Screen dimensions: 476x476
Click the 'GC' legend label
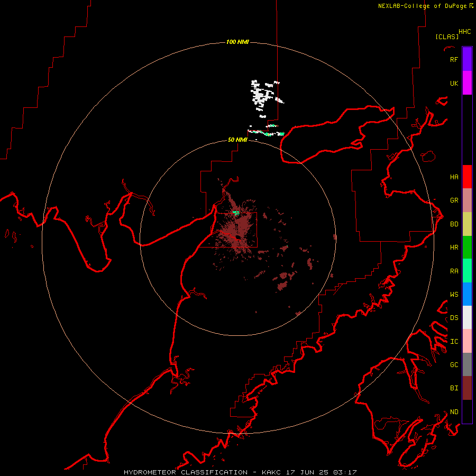[454, 365]
